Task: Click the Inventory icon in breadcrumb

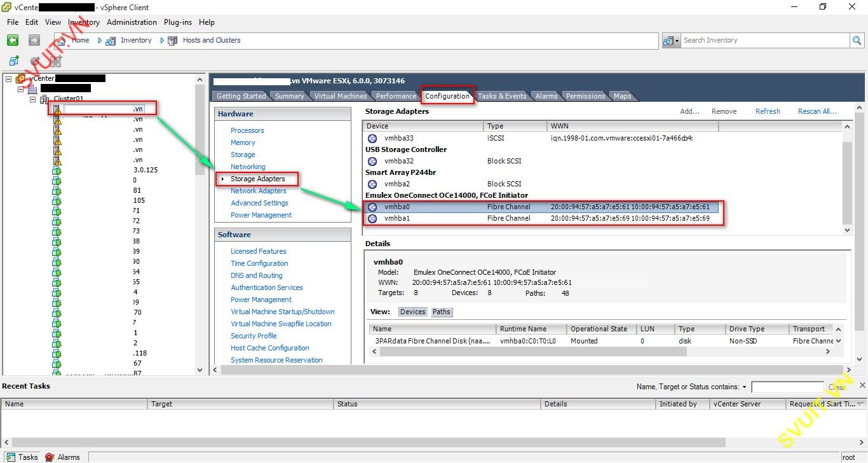Action: point(111,40)
